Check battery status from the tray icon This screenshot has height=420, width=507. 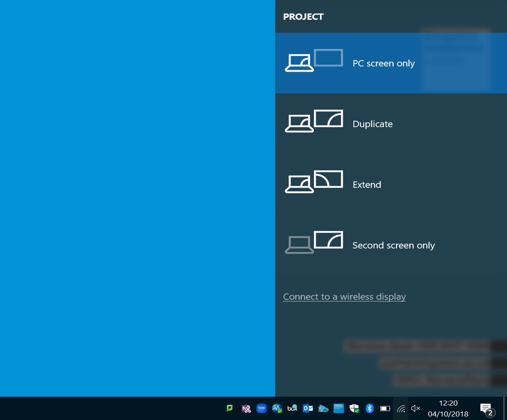385,408
